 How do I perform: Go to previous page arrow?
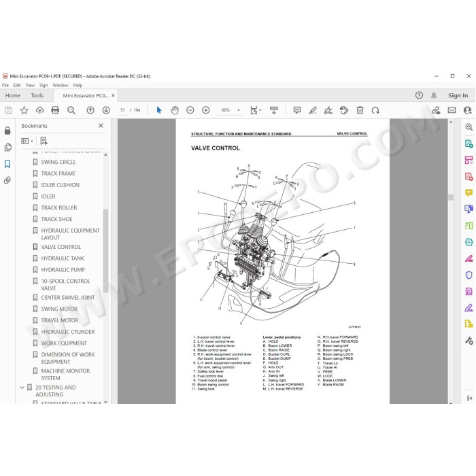tap(90, 110)
